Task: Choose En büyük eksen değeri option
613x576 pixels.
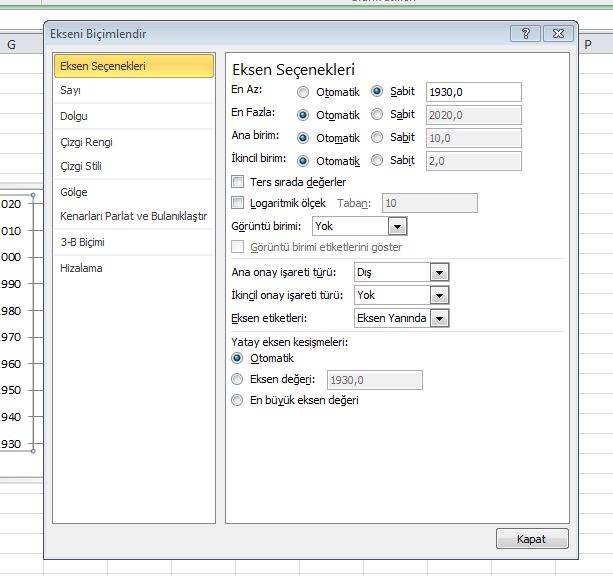Action: point(237,400)
